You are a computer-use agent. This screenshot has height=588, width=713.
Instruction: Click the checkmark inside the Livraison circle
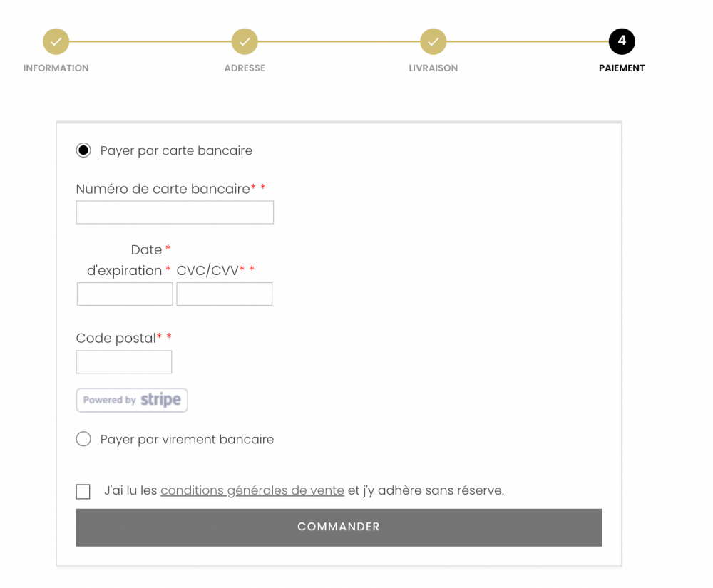click(x=433, y=41)
